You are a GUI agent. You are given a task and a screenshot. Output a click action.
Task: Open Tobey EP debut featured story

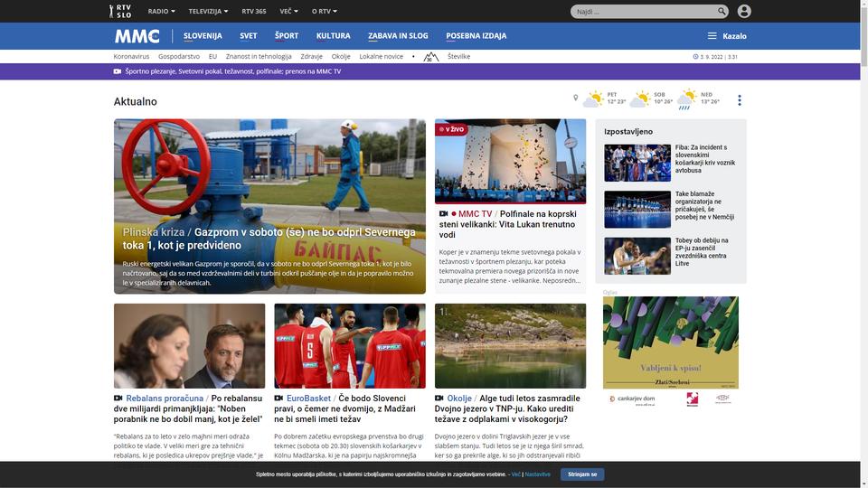click(702, 252)
